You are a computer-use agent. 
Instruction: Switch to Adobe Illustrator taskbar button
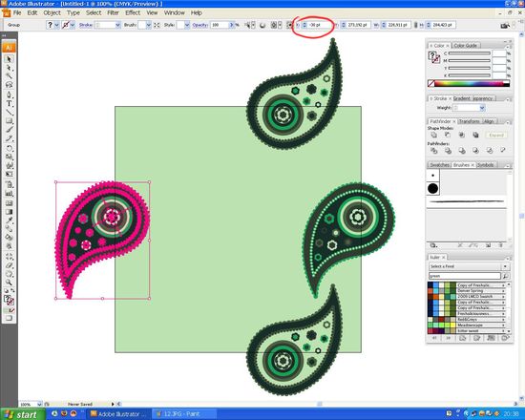pos(118,414)
